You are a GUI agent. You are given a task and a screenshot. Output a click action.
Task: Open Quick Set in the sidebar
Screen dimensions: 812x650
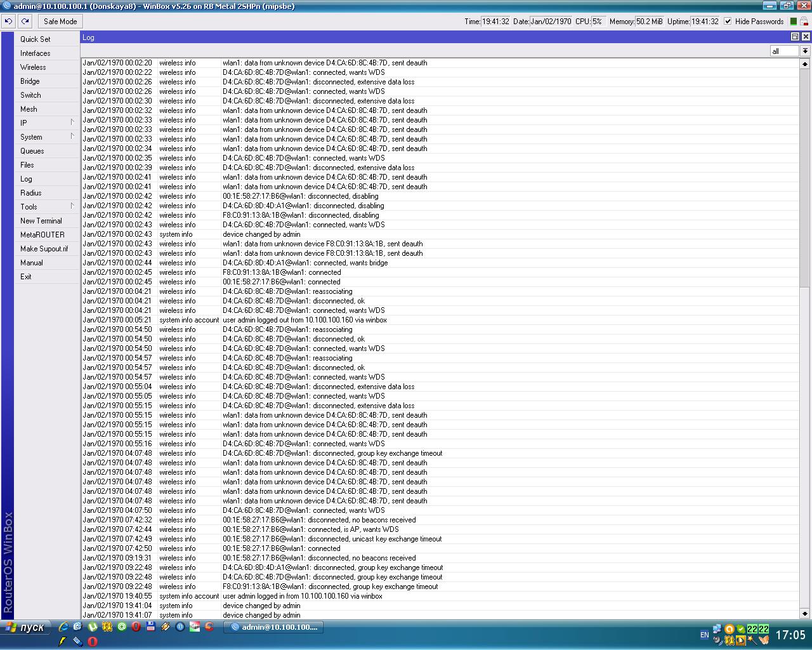click(x=47, y=39)
